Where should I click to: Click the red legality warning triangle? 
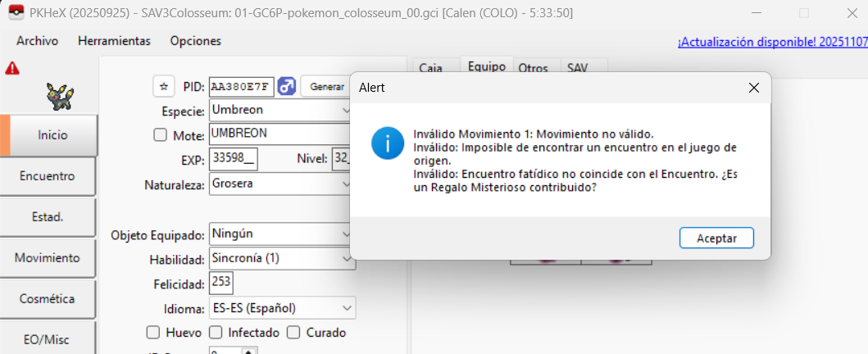click(x=12, y=69)
